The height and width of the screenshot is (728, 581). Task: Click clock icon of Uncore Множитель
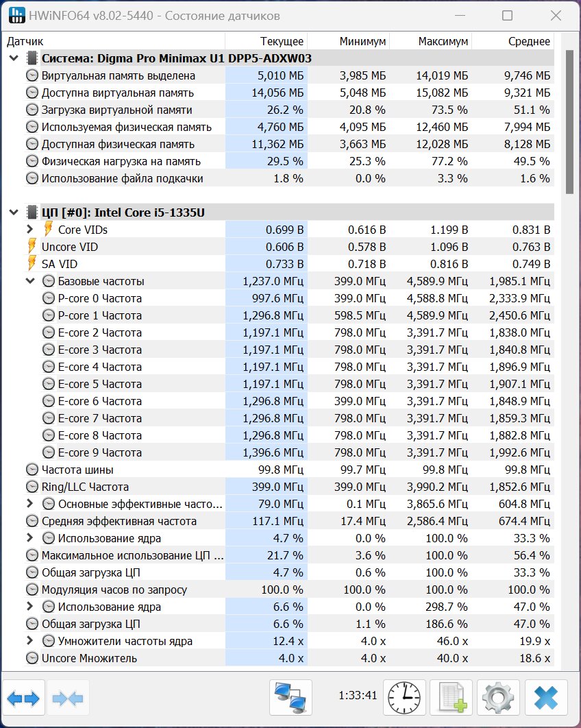coord(32,658)
